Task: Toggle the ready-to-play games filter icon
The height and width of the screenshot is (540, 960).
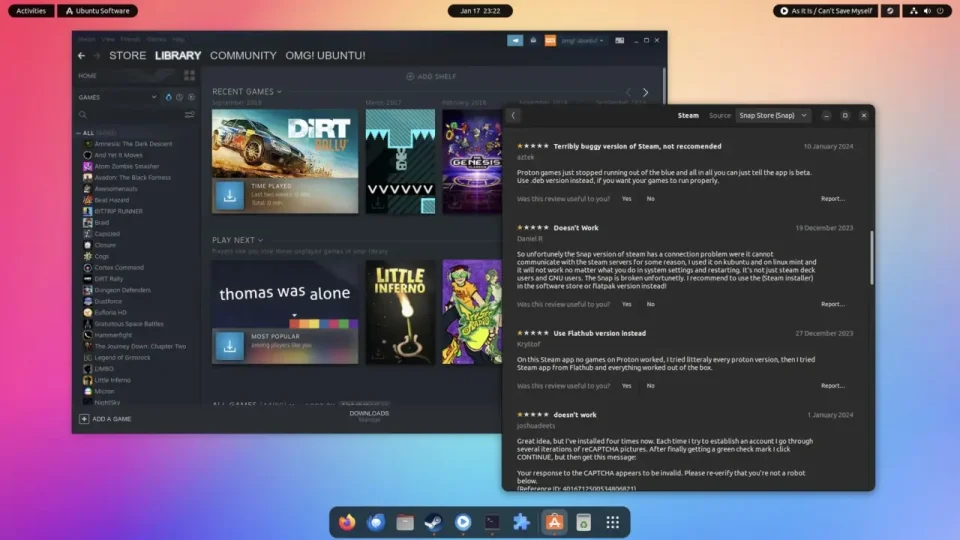Action: tap(168, 97)
